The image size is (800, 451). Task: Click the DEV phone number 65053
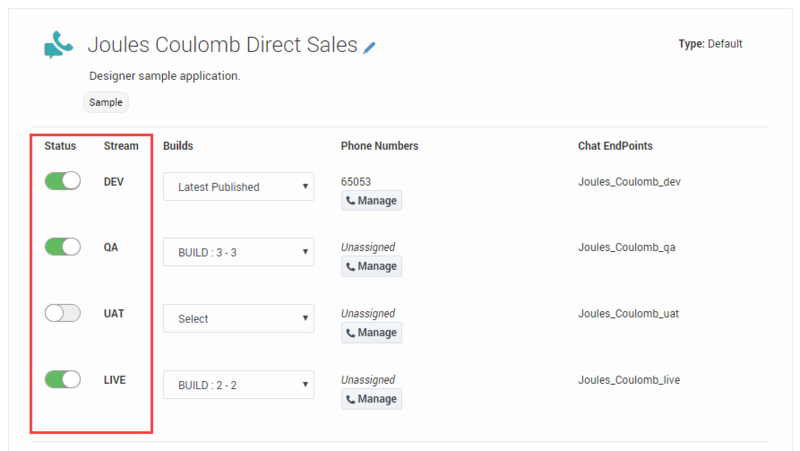(356, 182)
